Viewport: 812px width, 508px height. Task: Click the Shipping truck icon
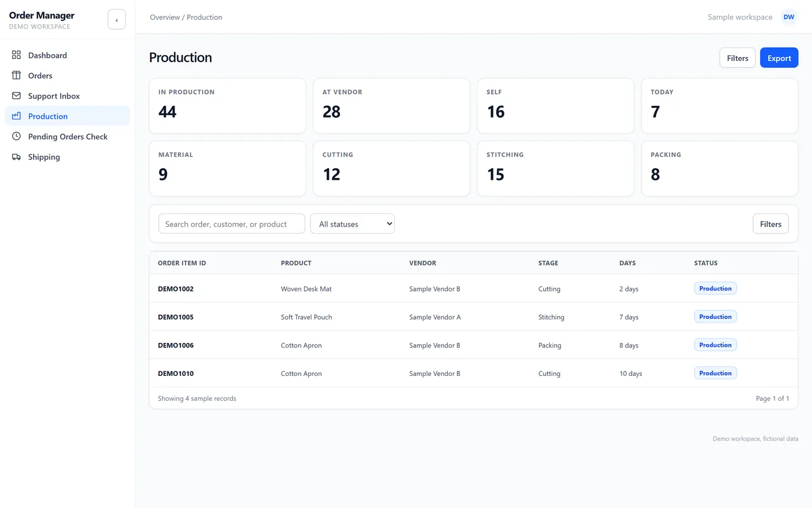tap(16, 157)
